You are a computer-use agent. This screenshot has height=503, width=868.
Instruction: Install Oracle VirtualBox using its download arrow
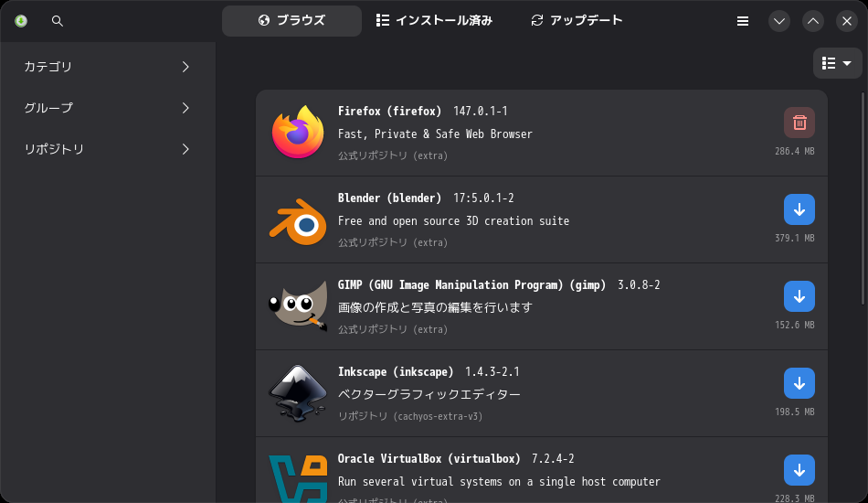[x=799, y=470]
